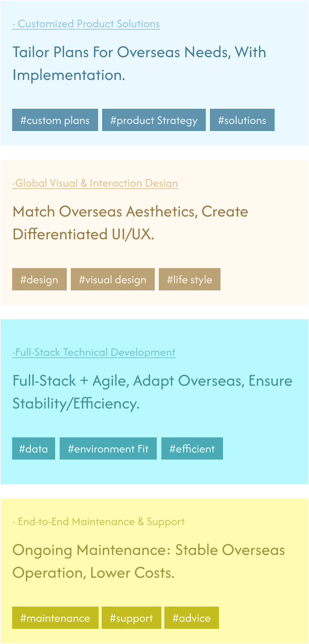Click the #visual design tag
The width and height of the screenshot is (309, 644).
pos(113,280)
